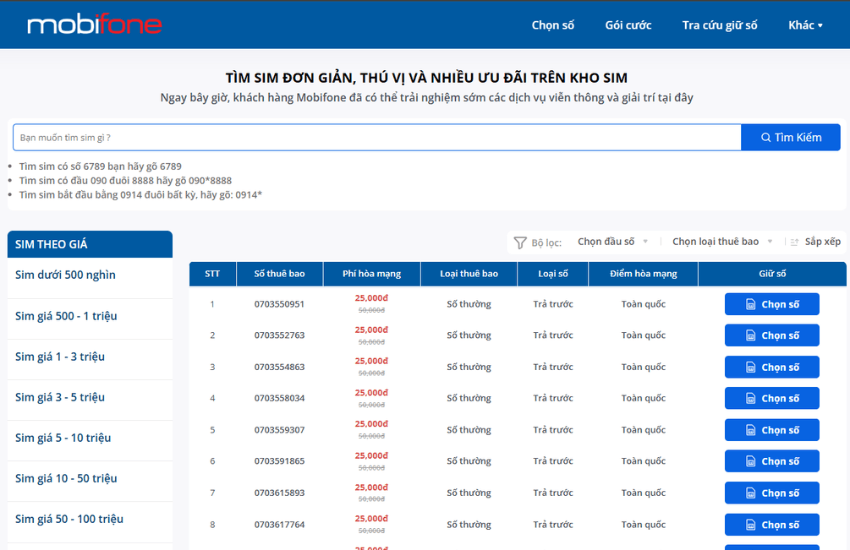Open the Tra cứu giữ số page
This screenshot has width=850, height=550.
coord(719,25)
